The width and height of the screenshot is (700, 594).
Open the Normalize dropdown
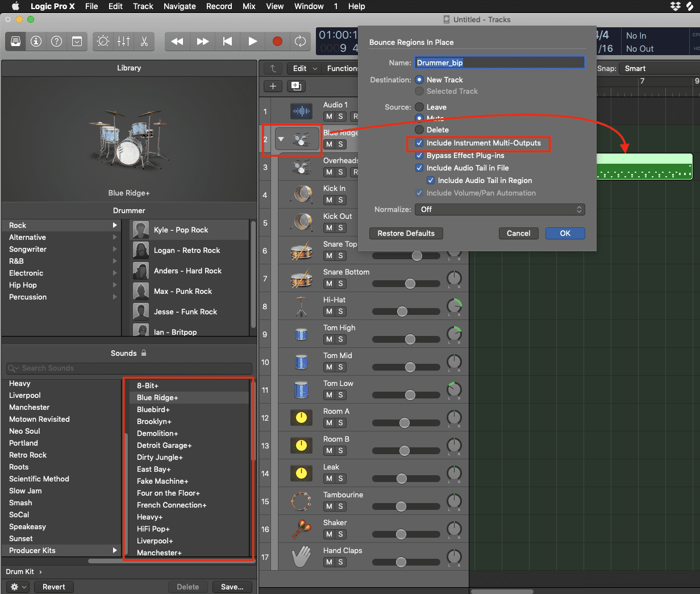tap(501, 210)
